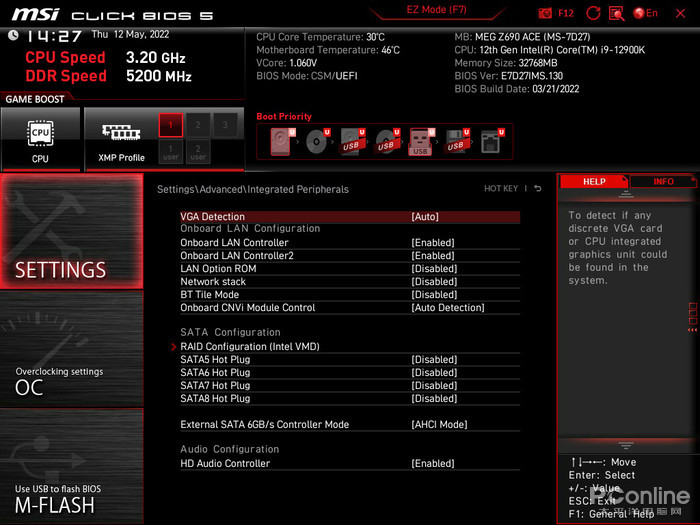This screenshot has height=525, width=700.
Task: Toggle SATA6 Hot Plug setting
Action: [350, 372]
